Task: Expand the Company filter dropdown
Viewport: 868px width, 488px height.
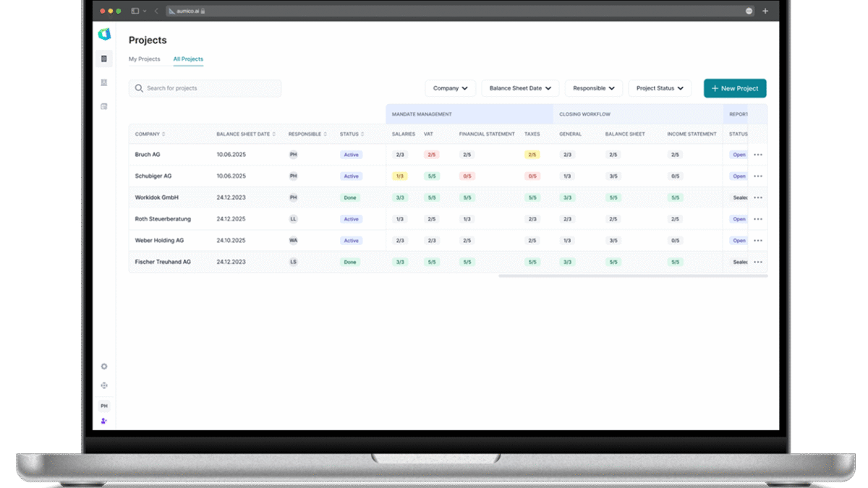Action: 450,88
